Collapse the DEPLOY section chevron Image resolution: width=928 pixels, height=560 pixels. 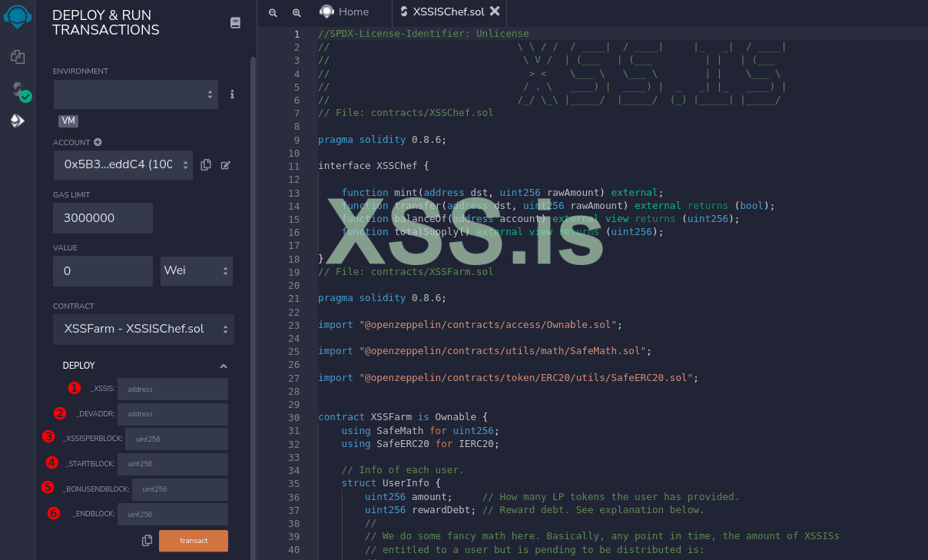224,366
